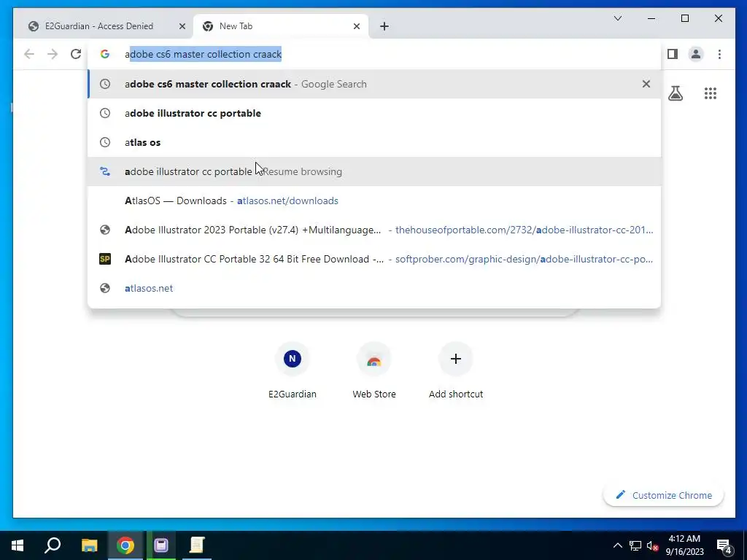
Task: Open the Web Store shortcut
Action: [374, 370]
